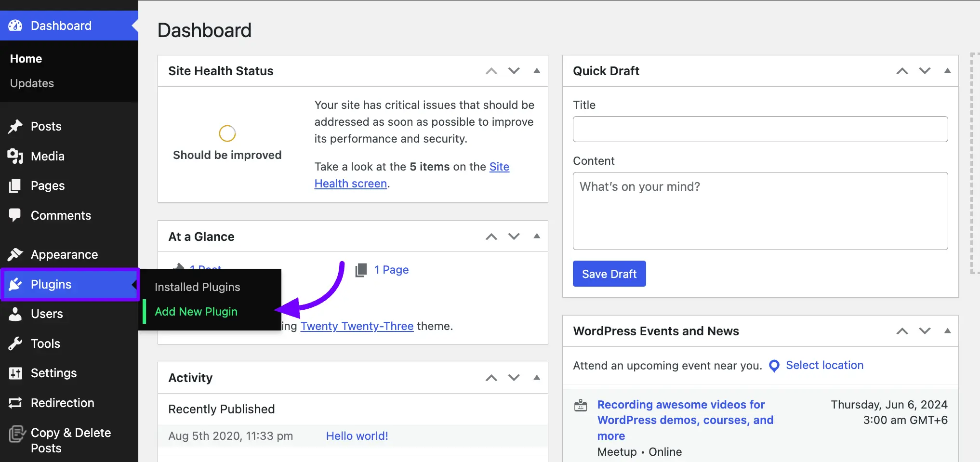Click the page icon next to 1 Page
The width and height of the screenshot is (980, 462).
tap(361, 270)
